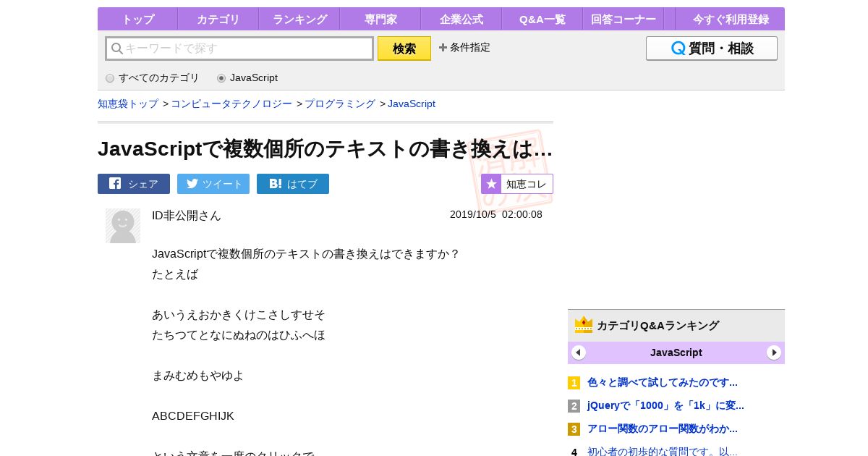Click the username ID非公開さん
The width and height of the screenshot is (868, 456).
187,216
